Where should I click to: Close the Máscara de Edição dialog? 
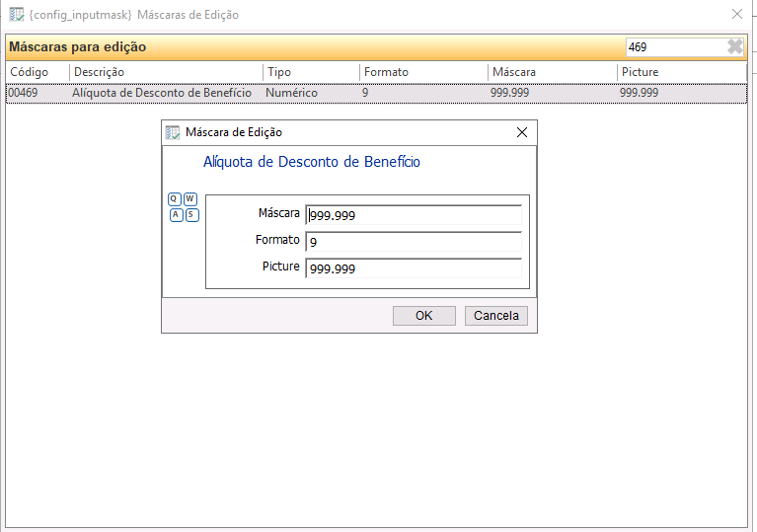pos(522,132)
